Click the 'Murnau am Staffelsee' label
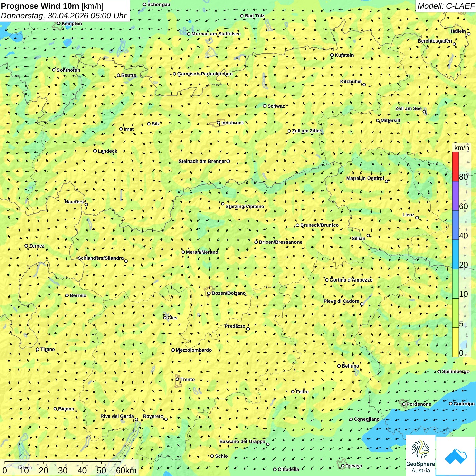 (x=216, y=34)
